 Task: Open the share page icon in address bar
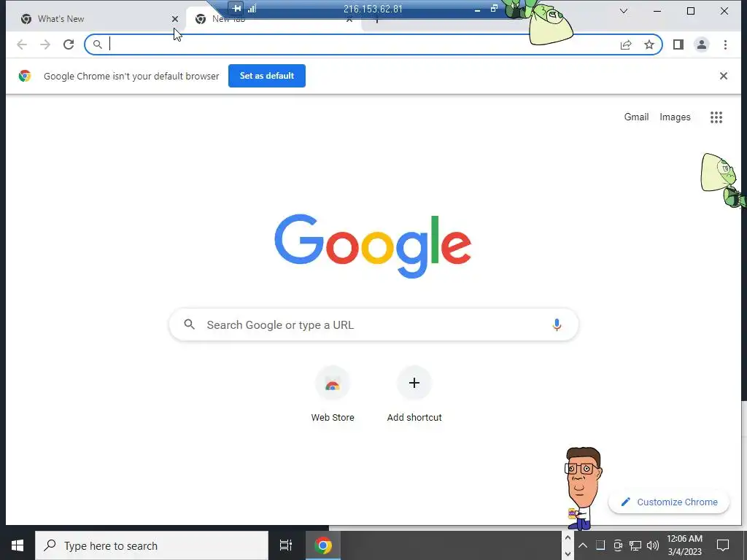click(x=625, y=44)
